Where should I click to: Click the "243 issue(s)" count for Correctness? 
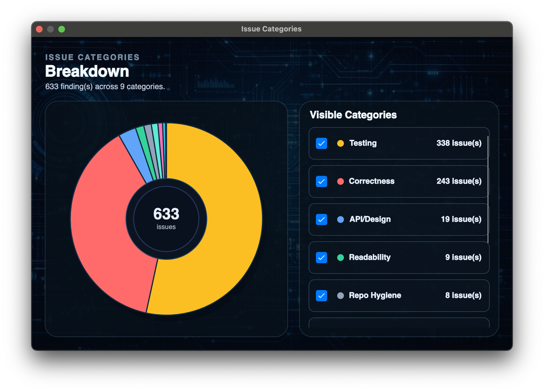click(459, 182)
